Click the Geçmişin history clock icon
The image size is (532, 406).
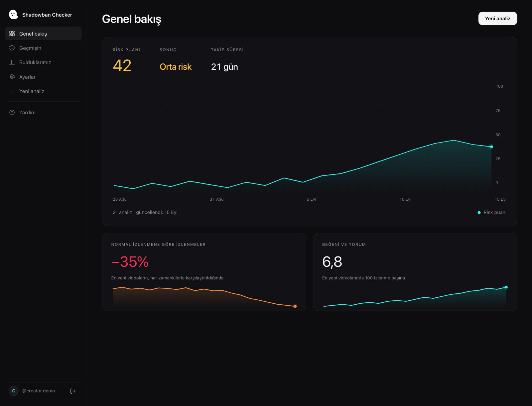tap(12, 48)
